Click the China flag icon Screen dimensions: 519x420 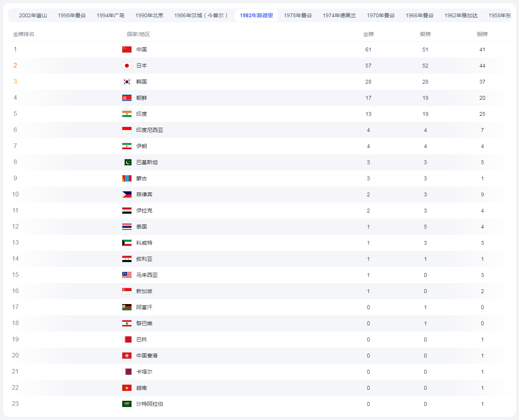click(x=127, y=49)
